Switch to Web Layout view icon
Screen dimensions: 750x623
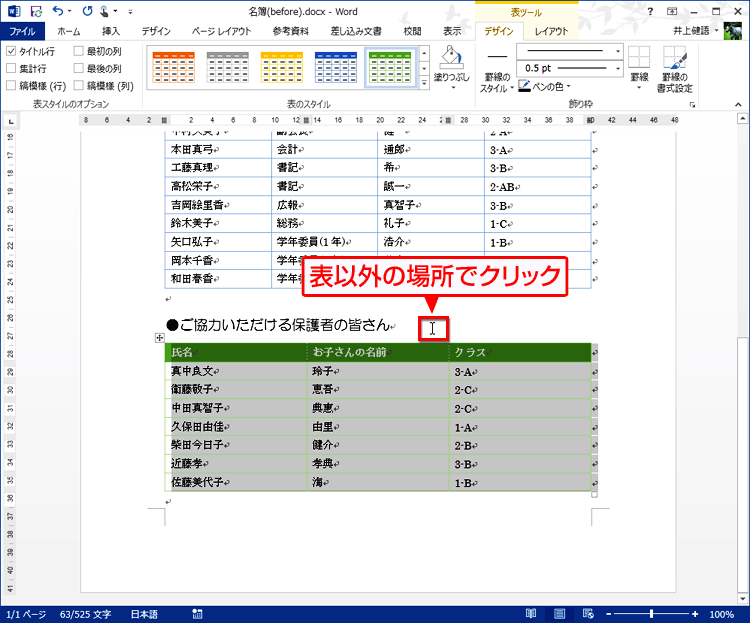[x=588, y=613]
